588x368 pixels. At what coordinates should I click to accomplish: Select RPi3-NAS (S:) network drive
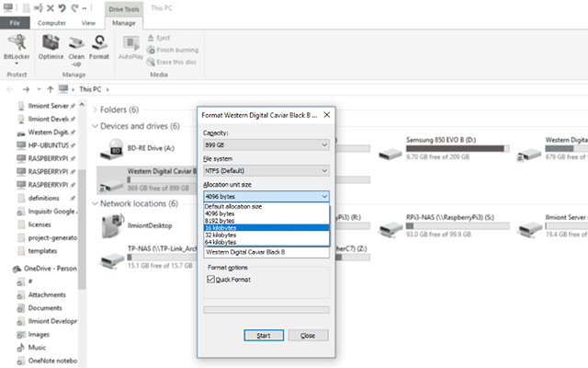pyautogui.click(x=445, y=225)
